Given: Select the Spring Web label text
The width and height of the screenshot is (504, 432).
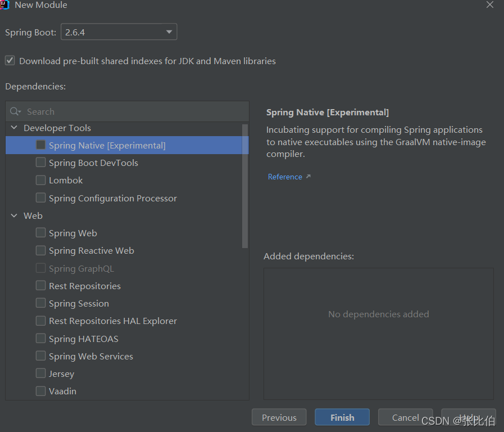Looking at the screenshot, I should pos(73,233).
